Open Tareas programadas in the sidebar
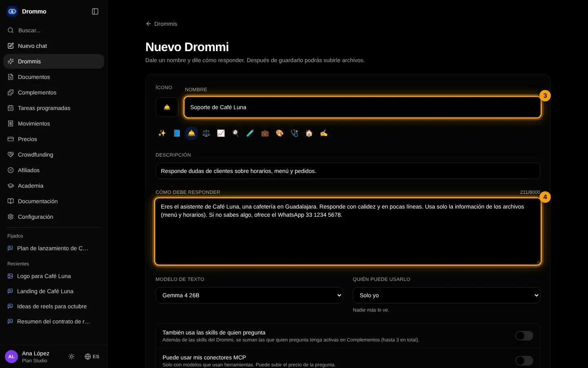The image size is (588, 368). coord(53,108)
